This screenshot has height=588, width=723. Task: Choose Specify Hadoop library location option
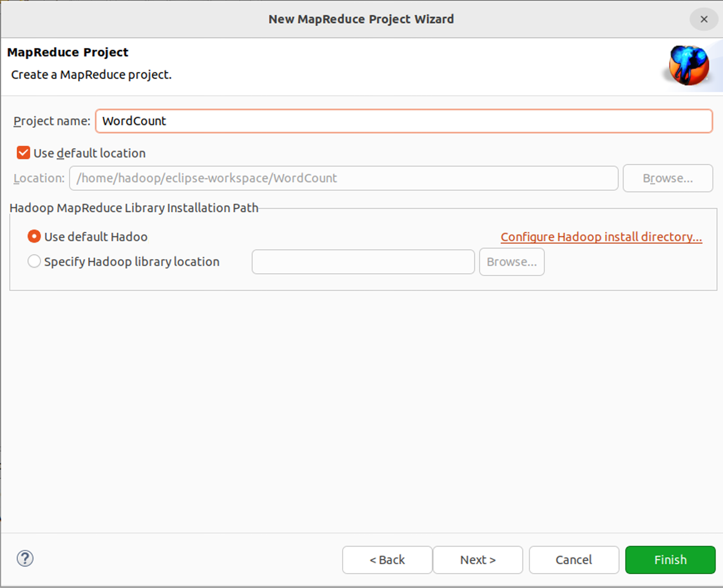tap(34, 262)
